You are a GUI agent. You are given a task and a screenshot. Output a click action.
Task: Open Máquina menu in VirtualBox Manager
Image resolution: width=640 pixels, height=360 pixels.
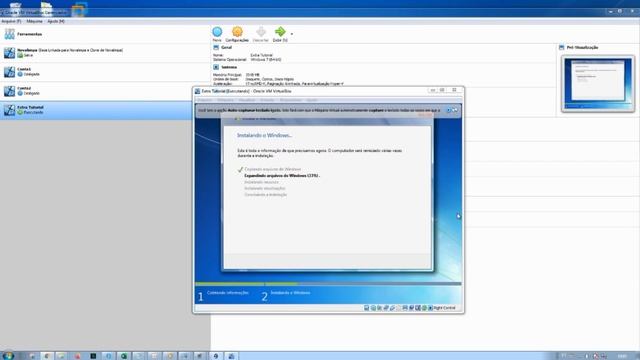point(35,21)
